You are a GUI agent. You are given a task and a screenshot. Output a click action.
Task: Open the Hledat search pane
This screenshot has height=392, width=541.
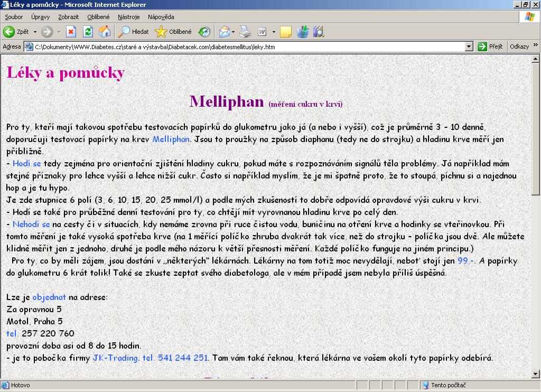click(133, 32)
